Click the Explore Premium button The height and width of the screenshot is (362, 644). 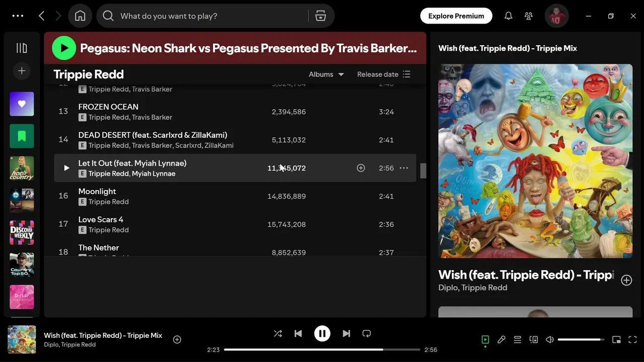pos(456,16)
